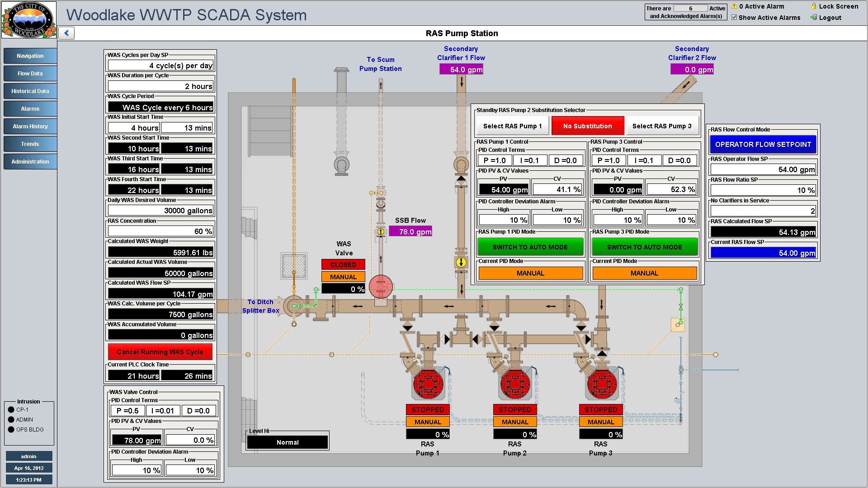The width and height of the screenshot is (868, 488).
Task: Open Alarm History page
Action: pyautogui.click(x=30, y=127)
